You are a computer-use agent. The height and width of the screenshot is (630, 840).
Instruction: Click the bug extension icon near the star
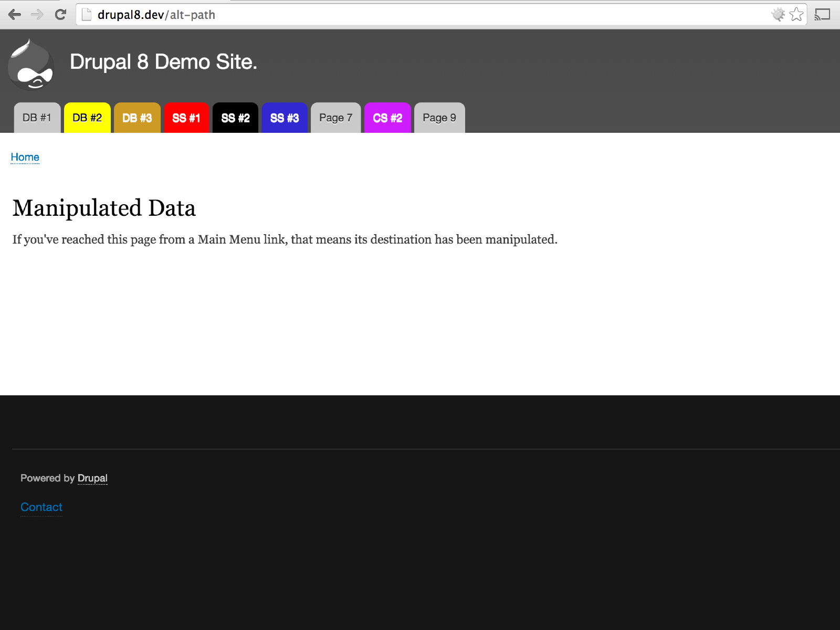pos(776,14)
